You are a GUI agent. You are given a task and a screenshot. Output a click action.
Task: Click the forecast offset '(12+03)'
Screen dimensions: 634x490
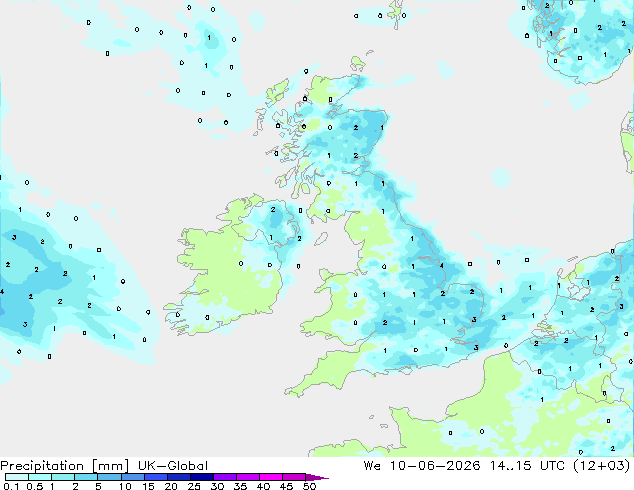pyautogui.click(x=602, y=466)
